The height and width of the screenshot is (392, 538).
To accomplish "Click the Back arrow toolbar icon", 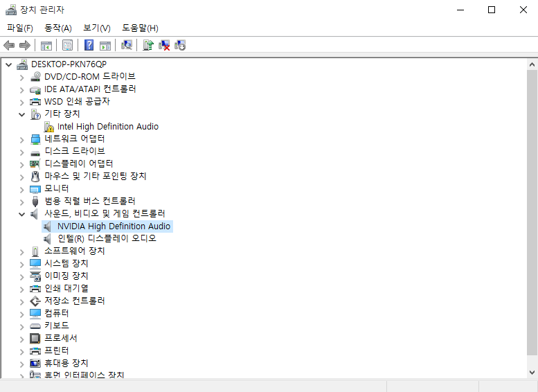I will pos(9,45).
